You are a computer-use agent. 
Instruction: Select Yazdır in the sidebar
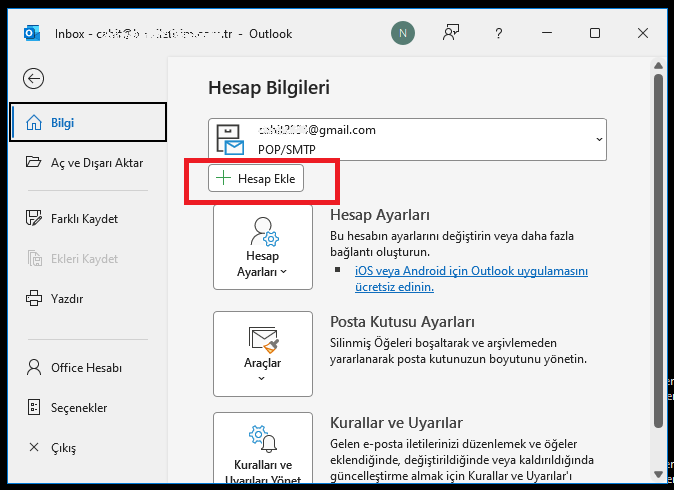pyautogui.click(x=88, y=298)
